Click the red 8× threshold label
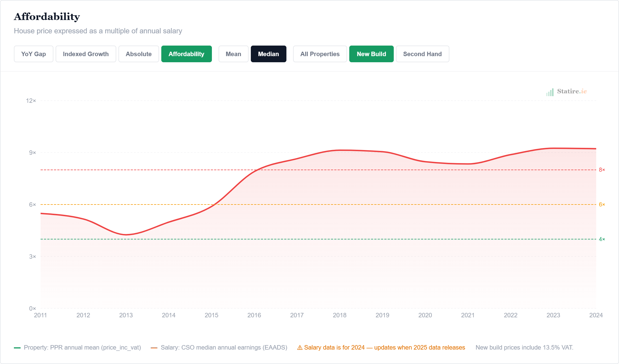The width and height of the screenshot is (619, 364). click(x=602, y=170)
